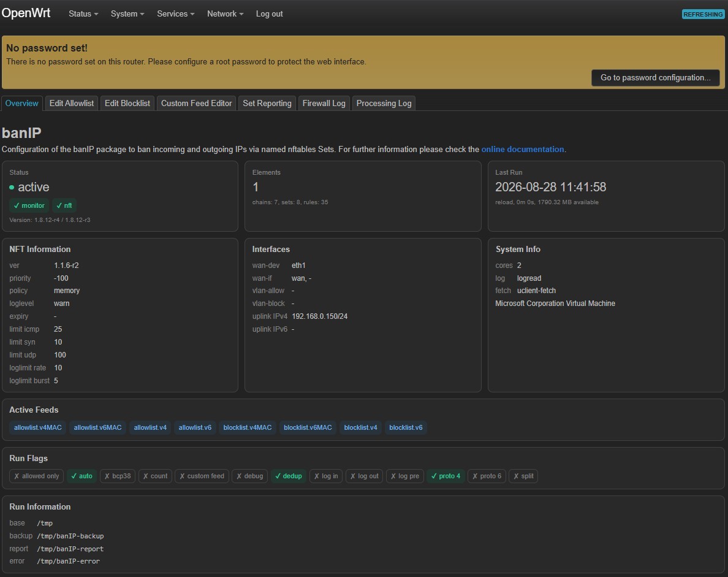Click the 'proto 6' run flag
This screenshot has height=577, width=728.
(487, 476)
